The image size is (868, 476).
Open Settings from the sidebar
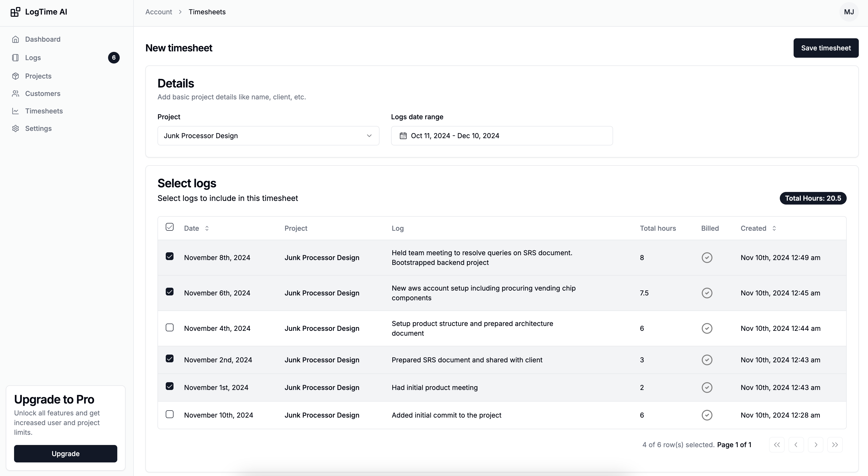pos(39,128)
